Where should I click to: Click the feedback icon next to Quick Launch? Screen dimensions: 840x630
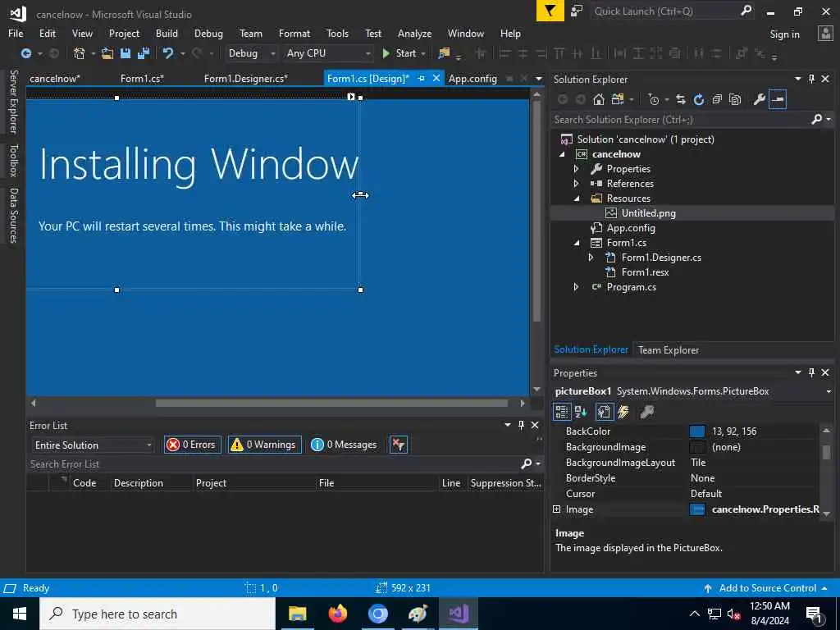pyautogui.click(x=577, y=11)
